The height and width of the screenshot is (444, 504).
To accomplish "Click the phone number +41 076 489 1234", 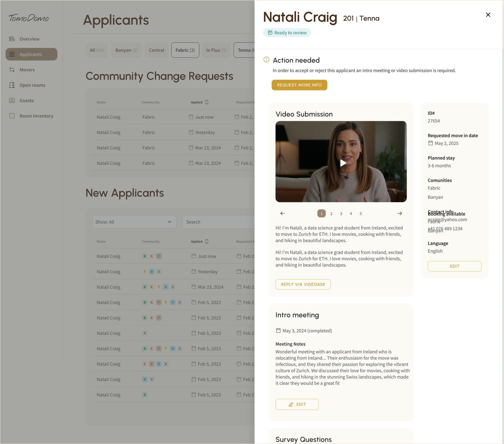I will (x=445, y=229).
